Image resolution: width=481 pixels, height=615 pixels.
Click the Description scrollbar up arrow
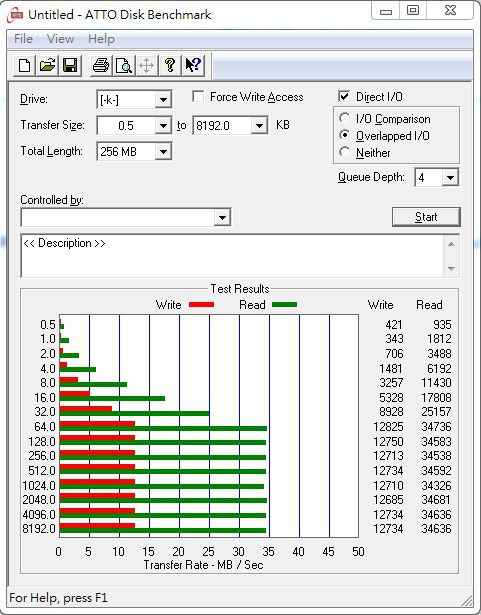451,244
